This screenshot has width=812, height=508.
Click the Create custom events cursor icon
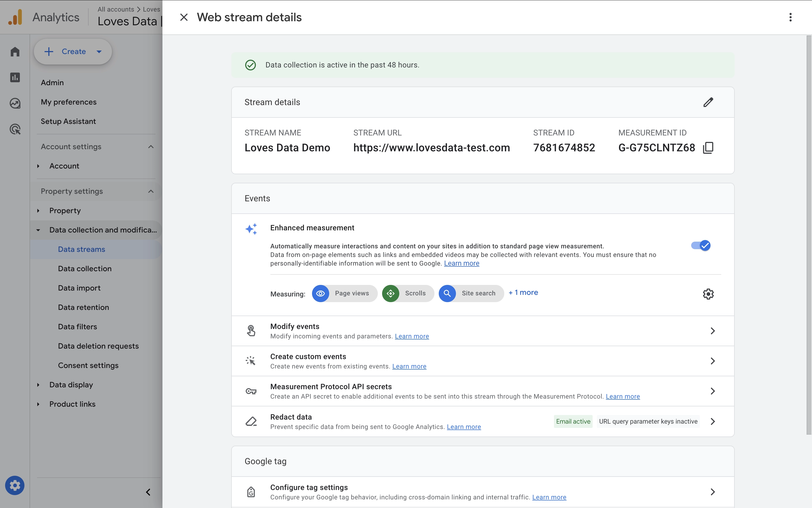coord(251,361)
